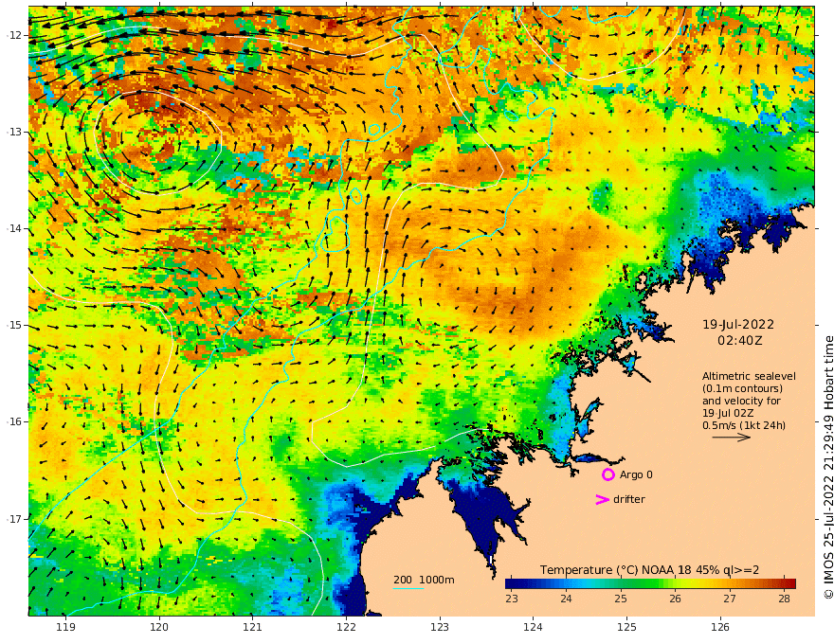Click latitude axis label -12
The image size is (834, 644).
pyautogui.click(x=14, y=35)
